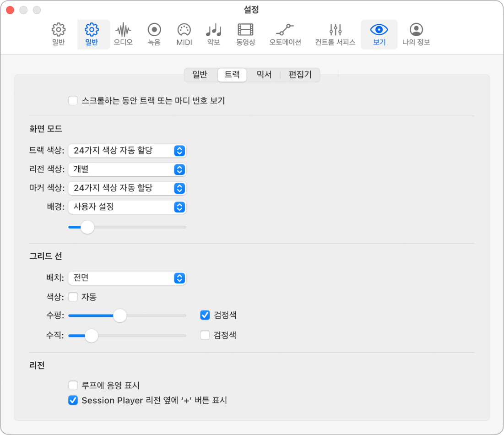
Task: Click the 수평 grid line slider knob
Action: [120, 316]
